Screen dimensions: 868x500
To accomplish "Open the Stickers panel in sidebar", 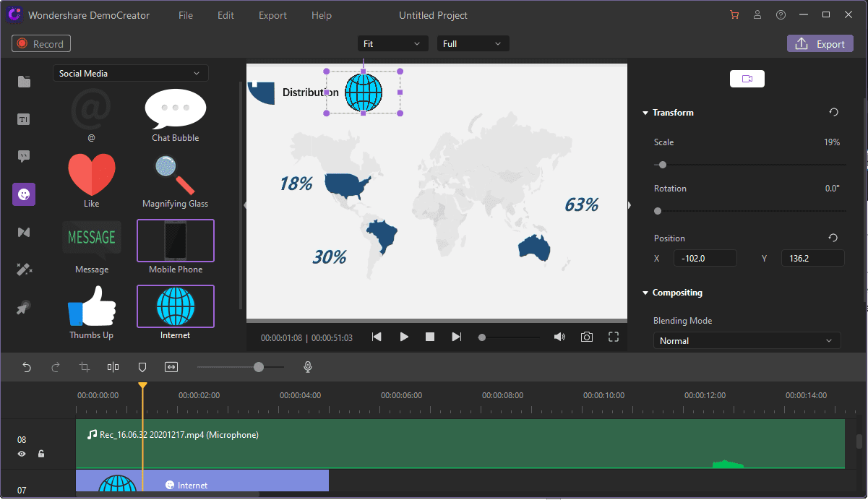I will click(24, 194).
